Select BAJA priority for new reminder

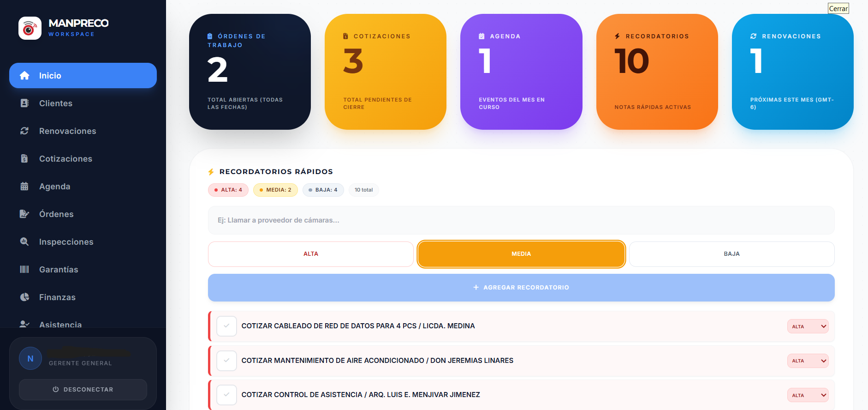[732, 254]
